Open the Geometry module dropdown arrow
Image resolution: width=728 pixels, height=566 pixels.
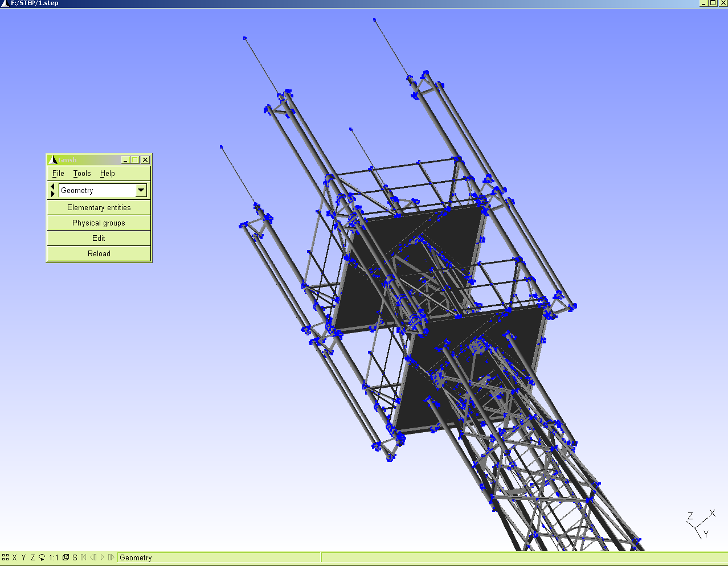141,190
